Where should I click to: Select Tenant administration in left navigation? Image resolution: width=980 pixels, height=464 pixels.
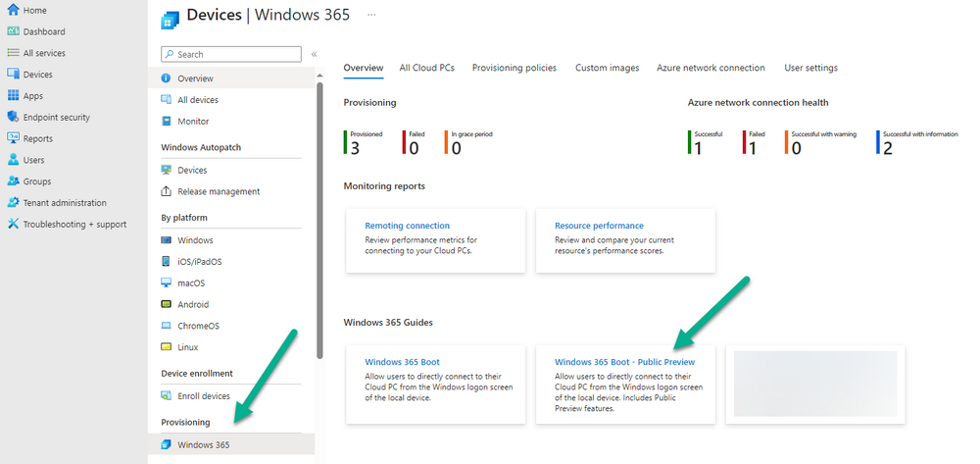click(x=65, y=203)
